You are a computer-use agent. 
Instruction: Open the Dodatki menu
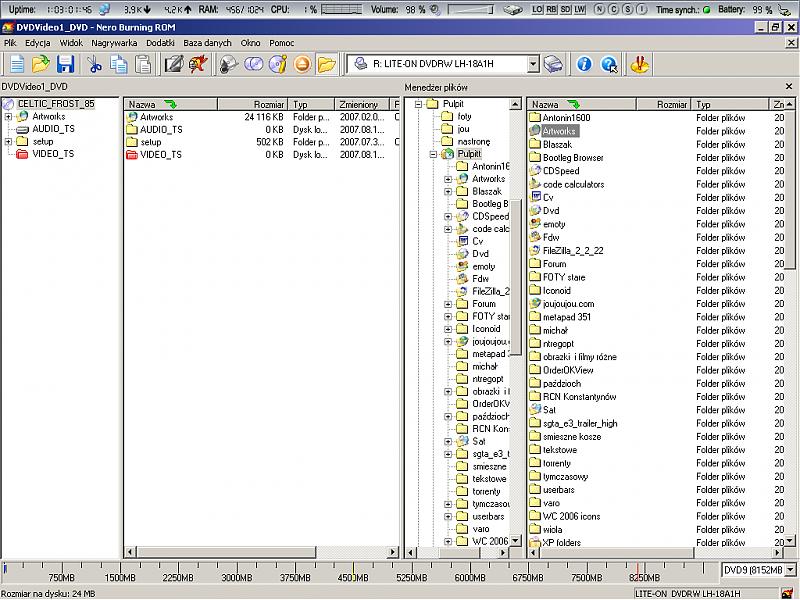pyautogui.click(x=160, y=43)
